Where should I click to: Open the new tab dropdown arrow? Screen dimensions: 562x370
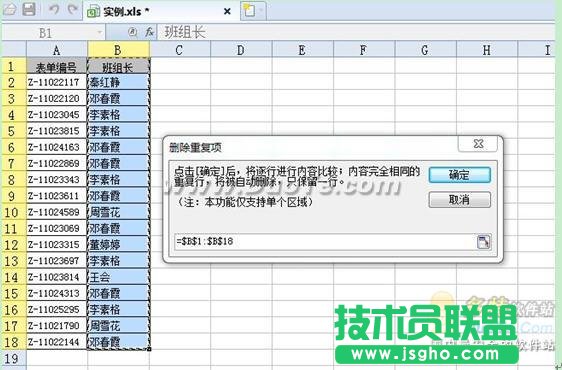261,10
